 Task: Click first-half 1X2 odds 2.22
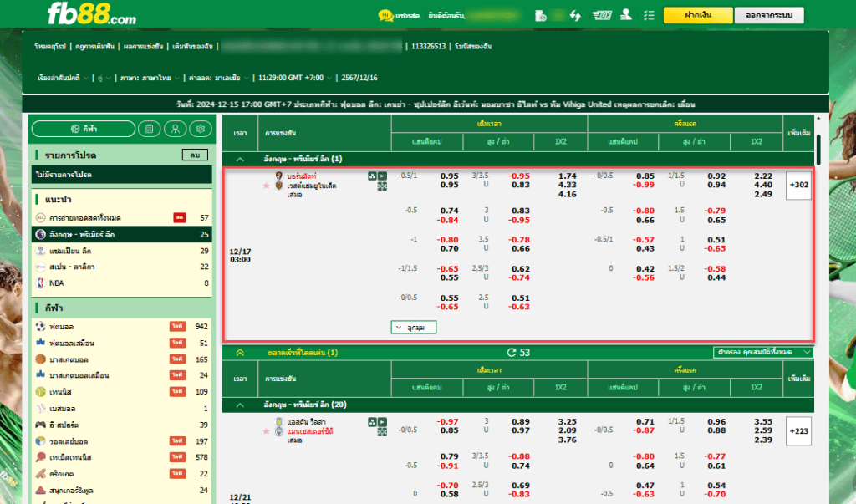pyautogui.click(x=763, y=176)
